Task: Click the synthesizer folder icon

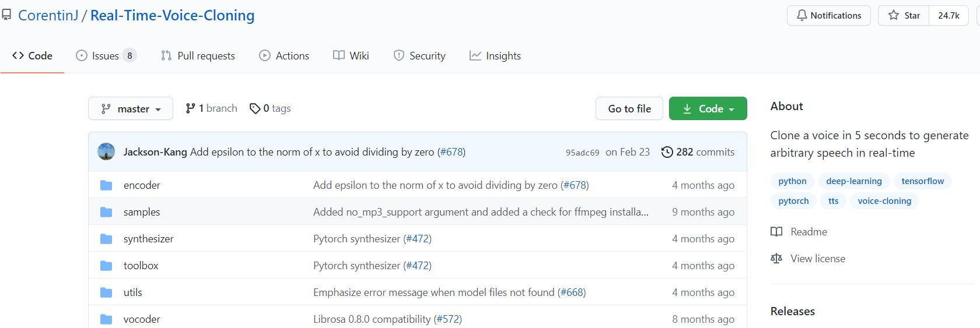Action: (106, 239)
